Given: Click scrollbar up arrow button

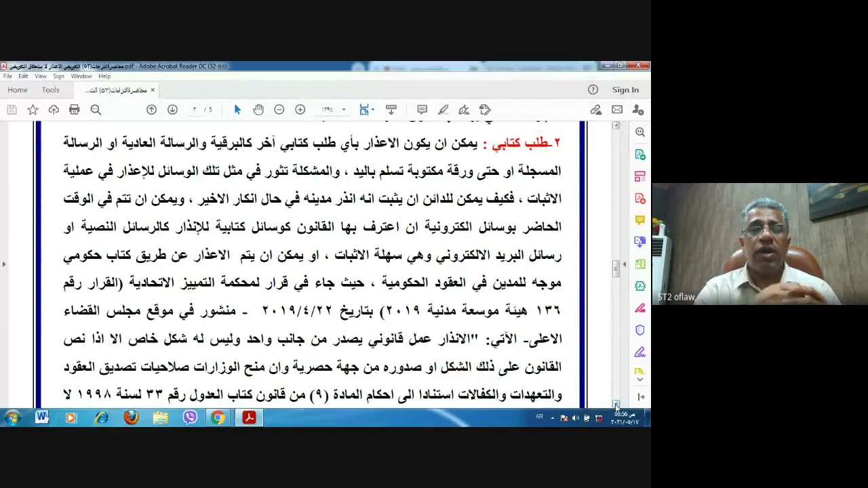Looking at the screenshot, I should (x=616, y=126).
